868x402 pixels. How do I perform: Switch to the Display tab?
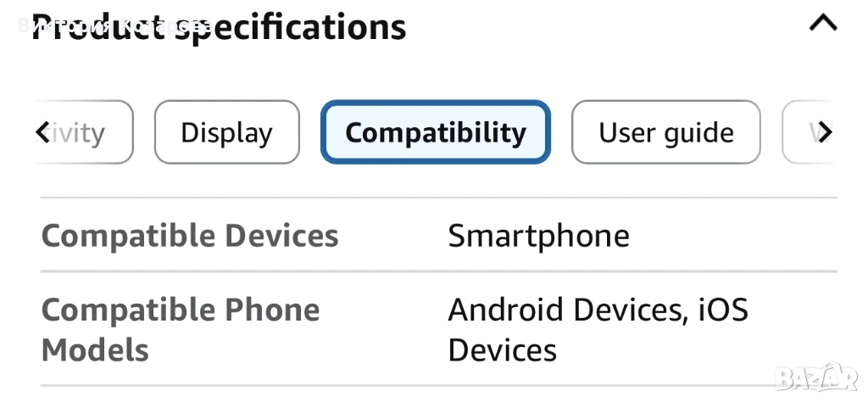tap(226, 132)
